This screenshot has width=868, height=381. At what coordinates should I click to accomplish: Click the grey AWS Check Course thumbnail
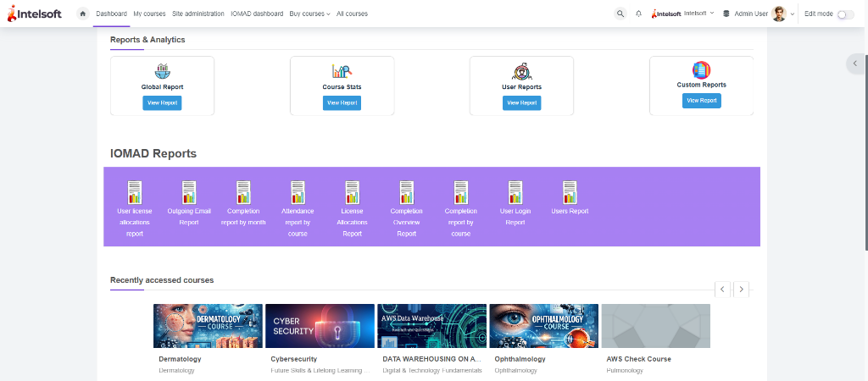click(656, 326)
